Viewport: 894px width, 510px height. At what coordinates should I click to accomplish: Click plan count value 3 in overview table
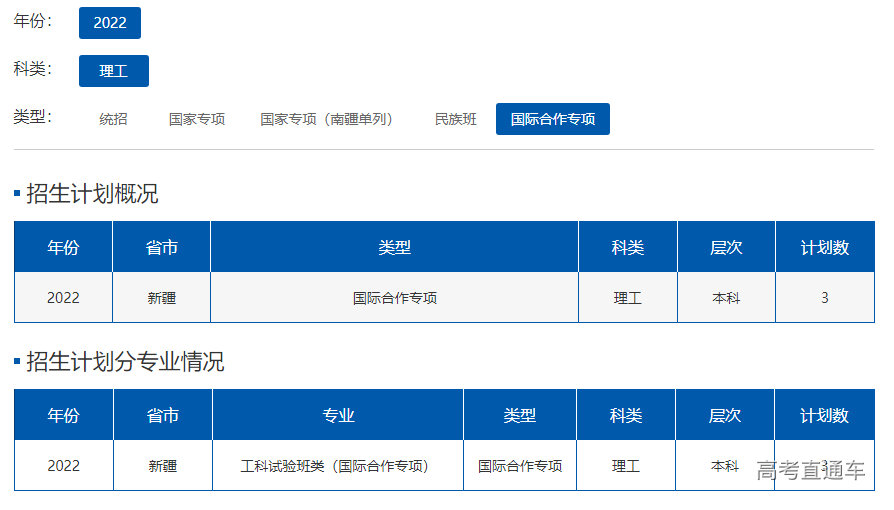(x=825, y=298)
